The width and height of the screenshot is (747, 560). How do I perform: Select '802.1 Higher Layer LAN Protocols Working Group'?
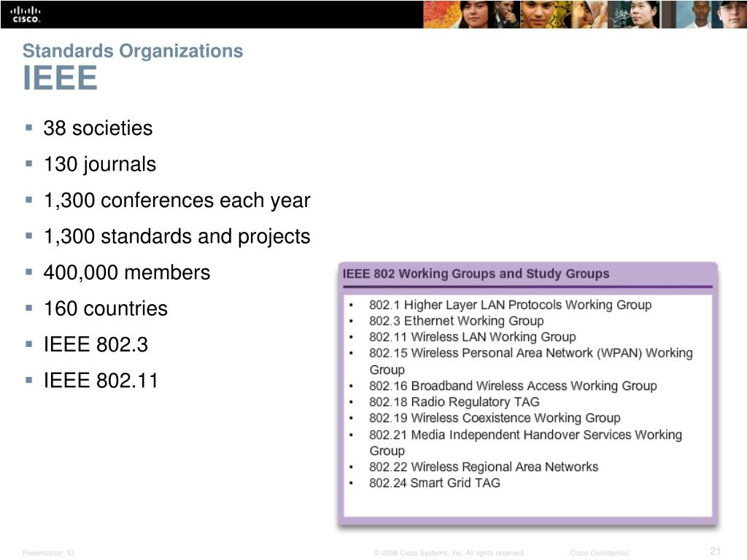[x=510, y=305]
